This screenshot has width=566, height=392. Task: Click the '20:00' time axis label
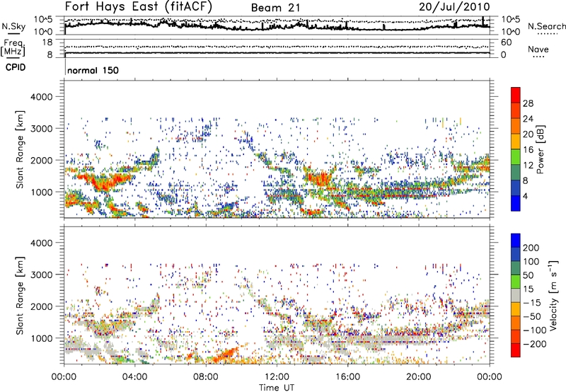pyautogui.click(x=418, y=377)
